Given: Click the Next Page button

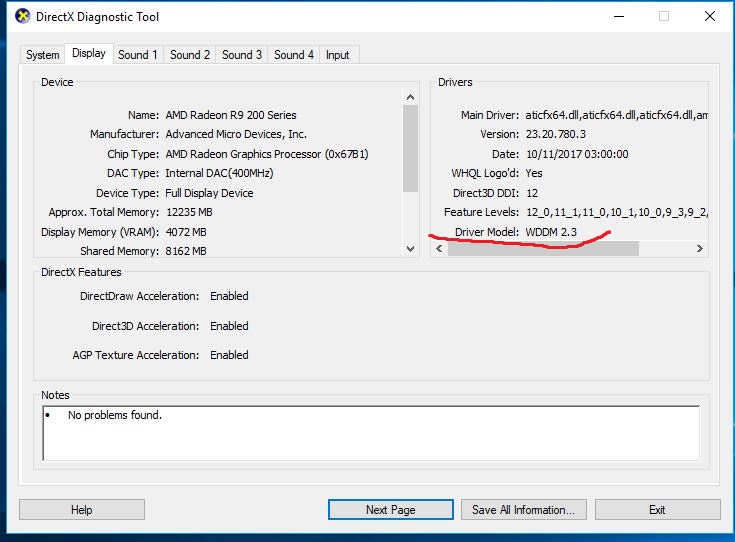Looking at the screenshot, I should 390,510.
